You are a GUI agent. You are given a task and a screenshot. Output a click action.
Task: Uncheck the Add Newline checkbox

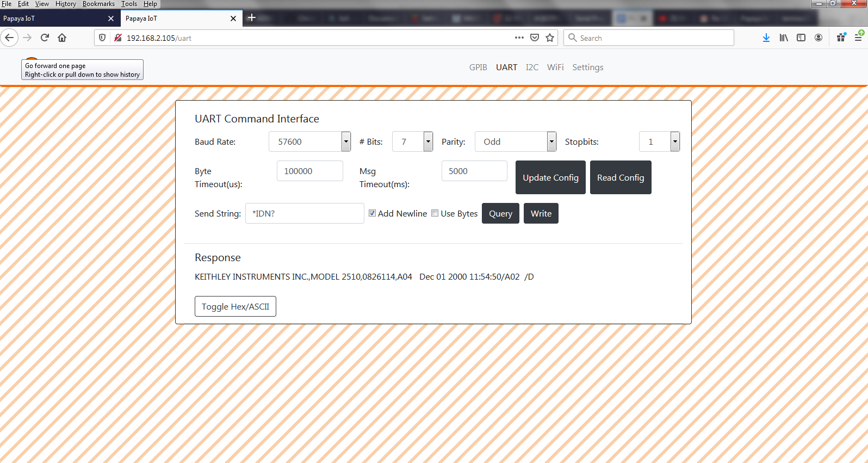click(x=373, y=213)
